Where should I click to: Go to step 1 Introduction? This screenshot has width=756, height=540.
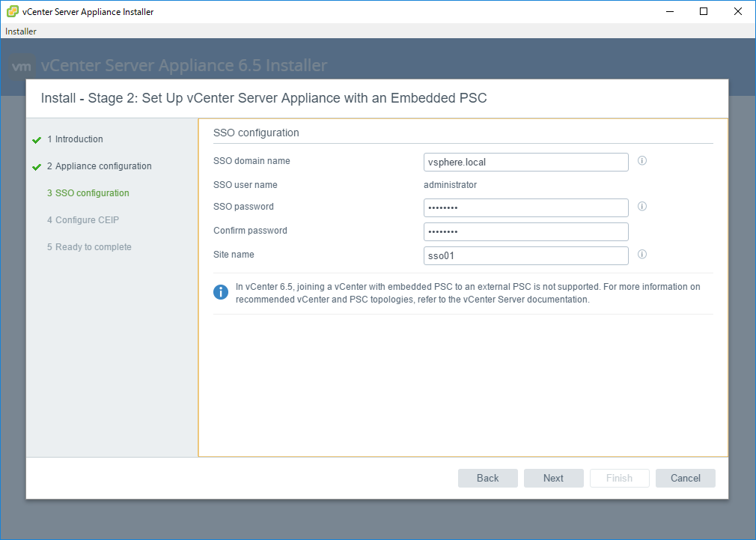click(x=75, y=139)
